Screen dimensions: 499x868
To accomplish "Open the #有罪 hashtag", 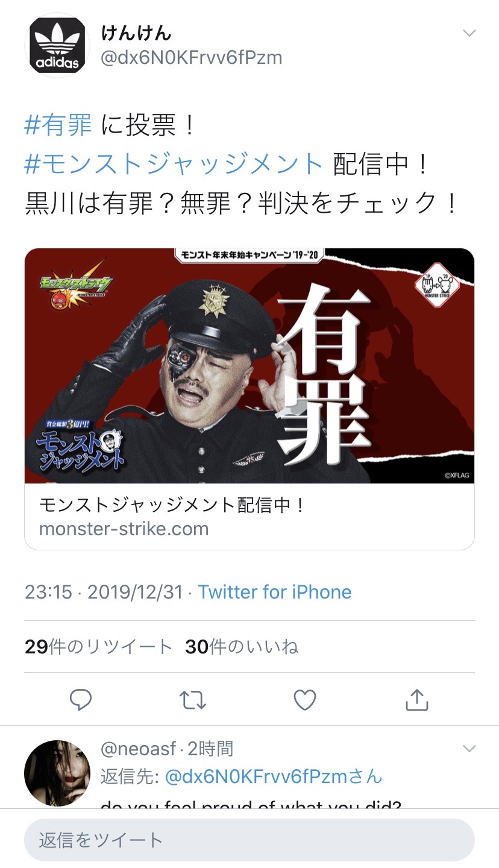I will tap(58, 125).
